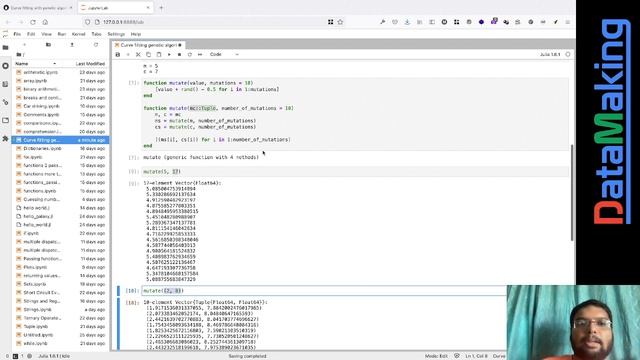Open a new browser tab
The height and width of the screenshot is (360, 640).
coord(161,8)
